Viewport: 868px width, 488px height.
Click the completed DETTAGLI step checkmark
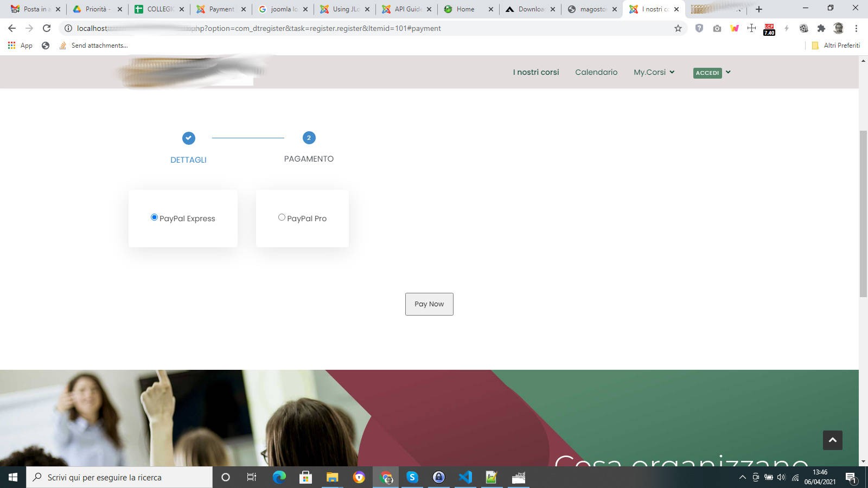(188, 138)
